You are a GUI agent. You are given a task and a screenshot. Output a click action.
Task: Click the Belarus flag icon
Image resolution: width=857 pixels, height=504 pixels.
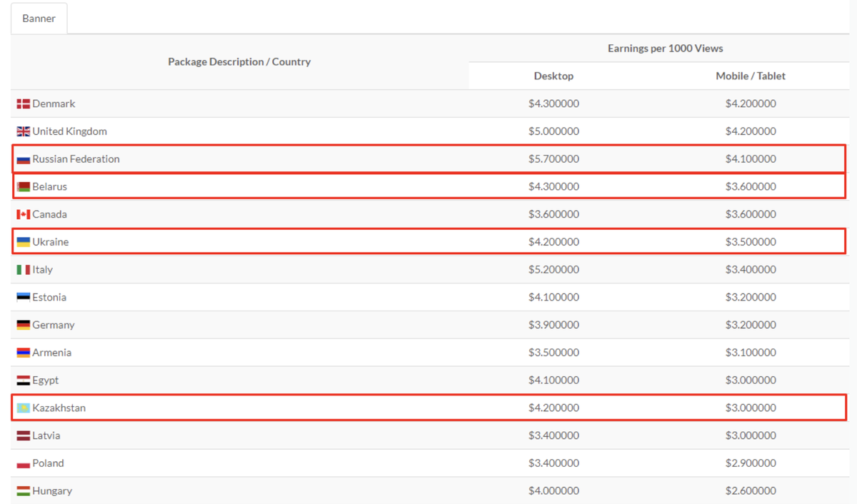(x=24, y=187)
